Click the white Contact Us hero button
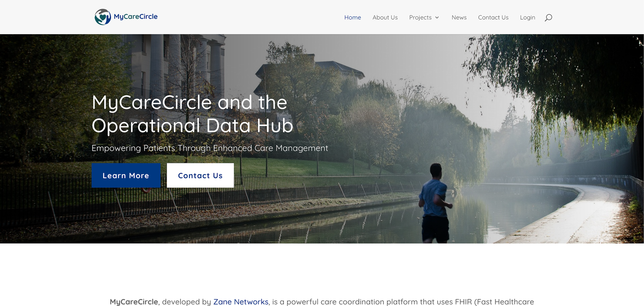The height and width of the screenshot is (306, 644). [x=200, y=175]
